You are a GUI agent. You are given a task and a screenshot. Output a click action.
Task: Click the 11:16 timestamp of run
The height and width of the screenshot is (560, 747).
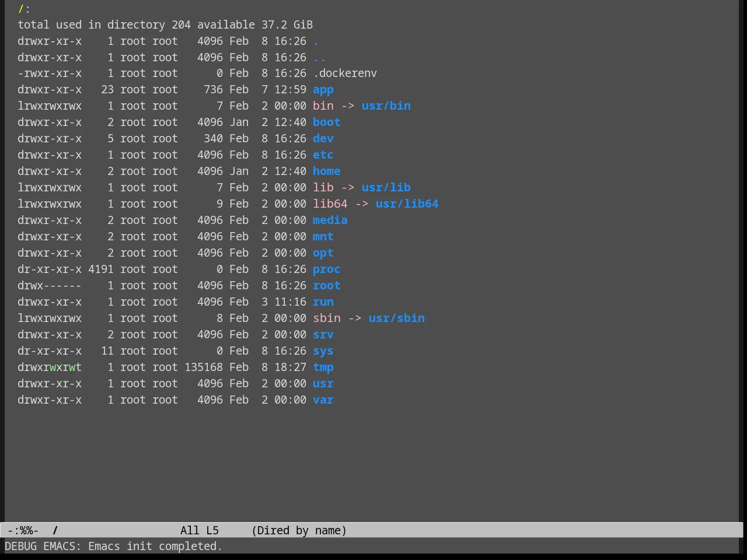click(290, 302)
